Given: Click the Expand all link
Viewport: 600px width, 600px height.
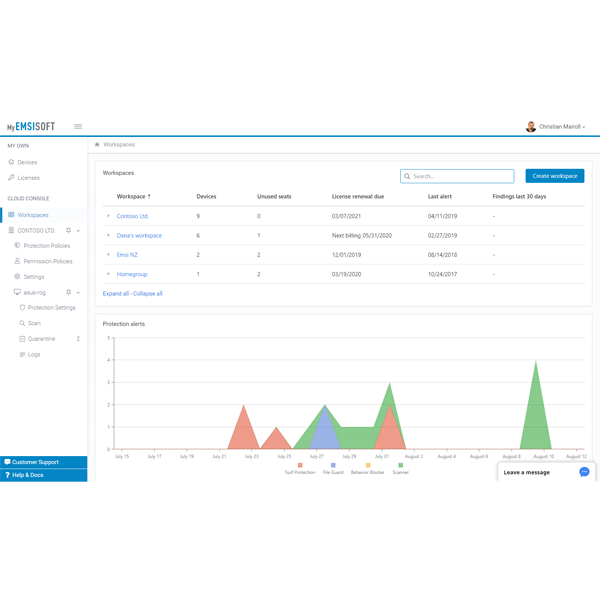Looking at the screenshot, I should pos(116,293).
